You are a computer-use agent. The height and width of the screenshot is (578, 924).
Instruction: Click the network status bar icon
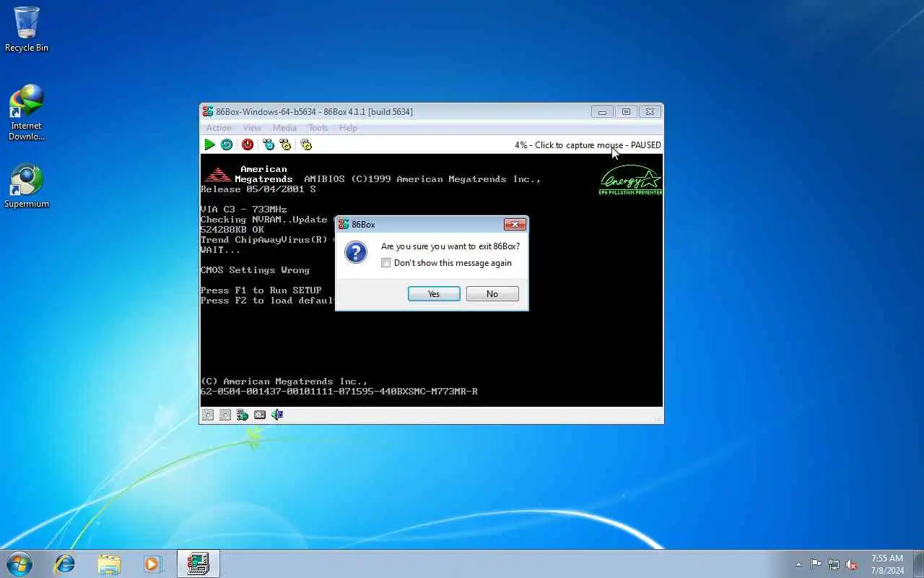[x=243, y=415]
